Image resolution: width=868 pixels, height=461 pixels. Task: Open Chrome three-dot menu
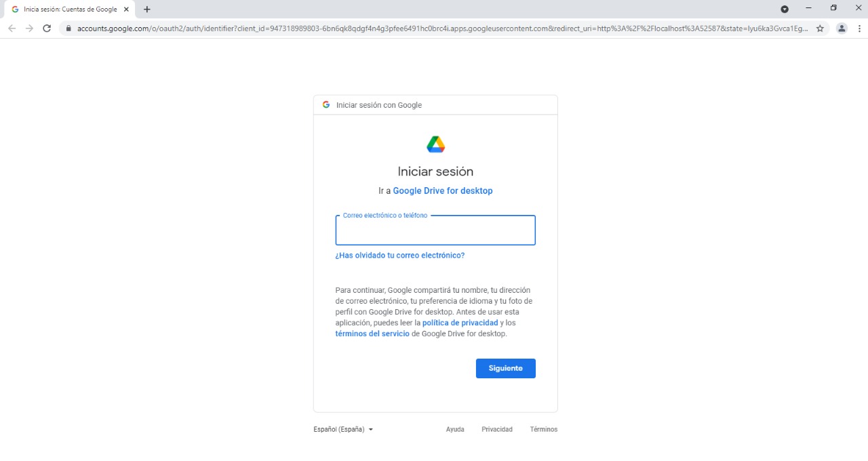point(859,28)
